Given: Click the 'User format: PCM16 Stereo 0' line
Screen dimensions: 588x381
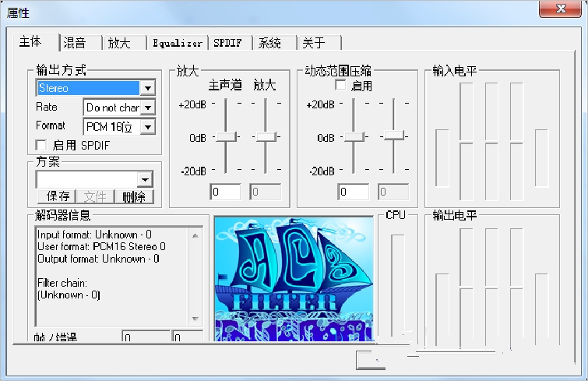Looking at the screenshot, I should [101, 247].
